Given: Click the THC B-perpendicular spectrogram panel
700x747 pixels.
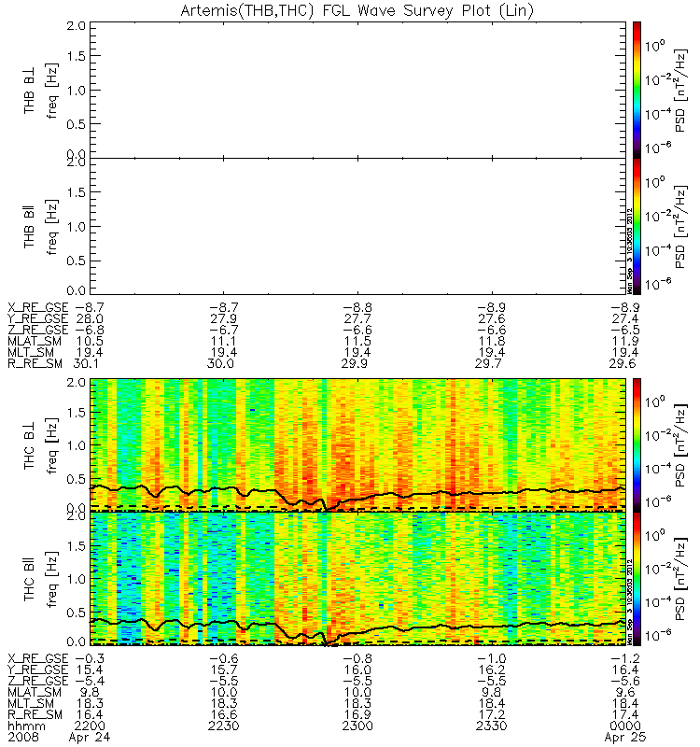Looking at the screenshot, I should [x=357, y=445].
